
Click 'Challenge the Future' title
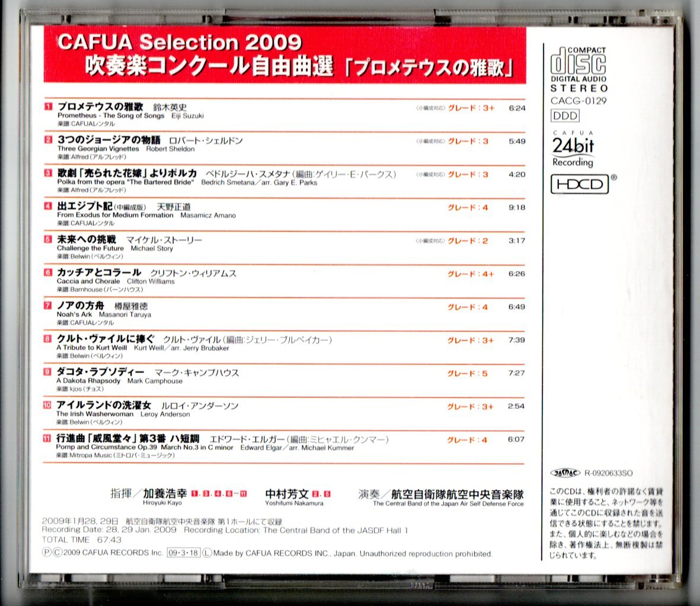tap(90, 248)
